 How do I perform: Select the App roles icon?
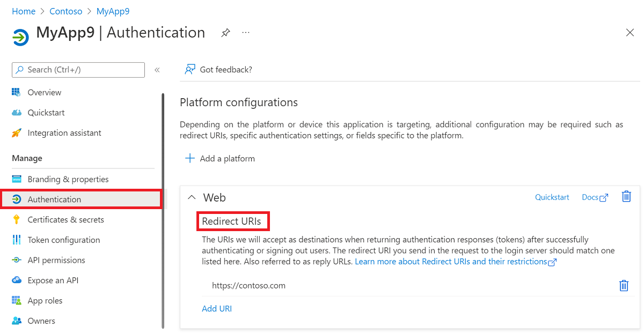pos(18,300)
